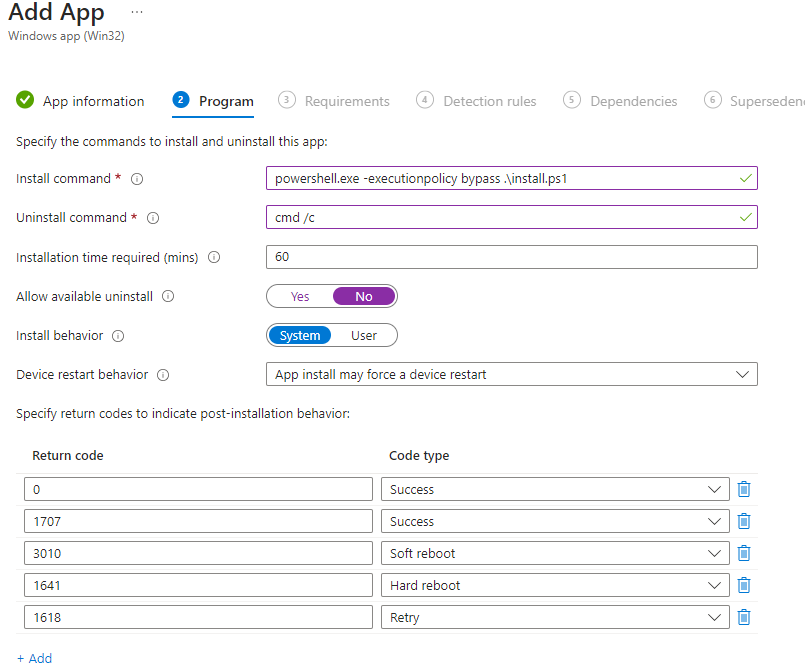
Task: Delete the 1707 return code row
Action: (744, 522)
